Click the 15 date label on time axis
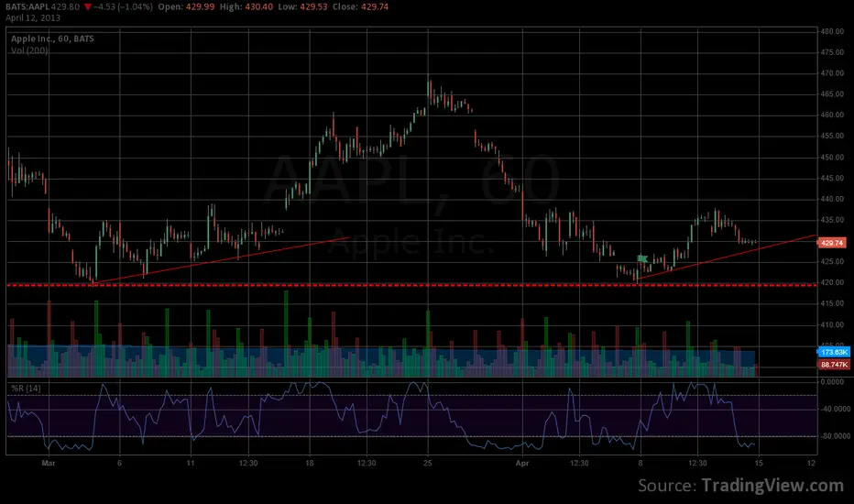 [x=759, y=463]
